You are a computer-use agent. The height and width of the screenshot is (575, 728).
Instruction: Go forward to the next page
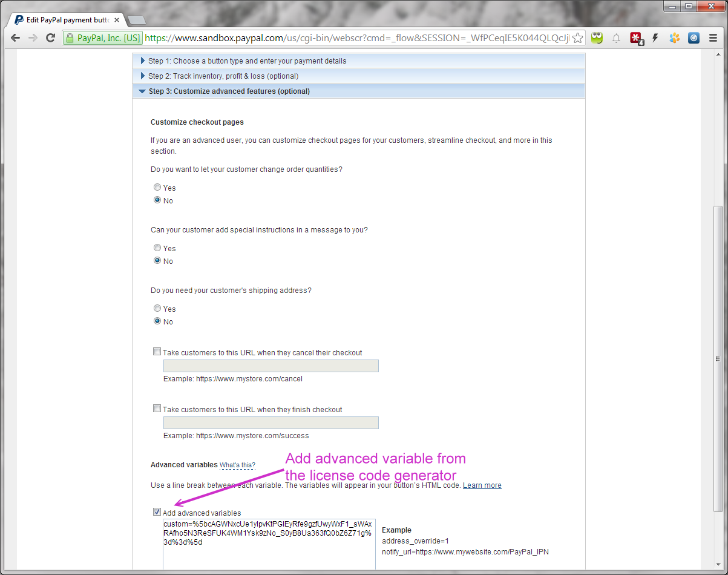[x=33, y=38]
